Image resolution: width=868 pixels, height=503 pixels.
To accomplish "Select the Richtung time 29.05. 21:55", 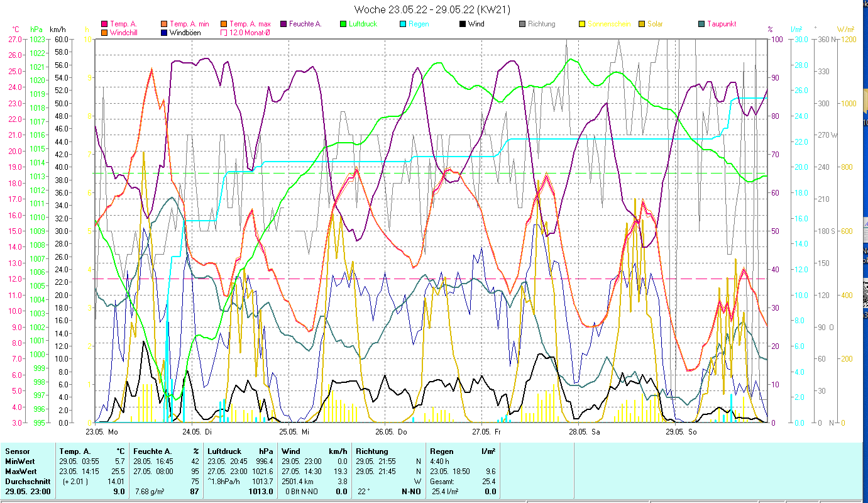I will 375,462.
